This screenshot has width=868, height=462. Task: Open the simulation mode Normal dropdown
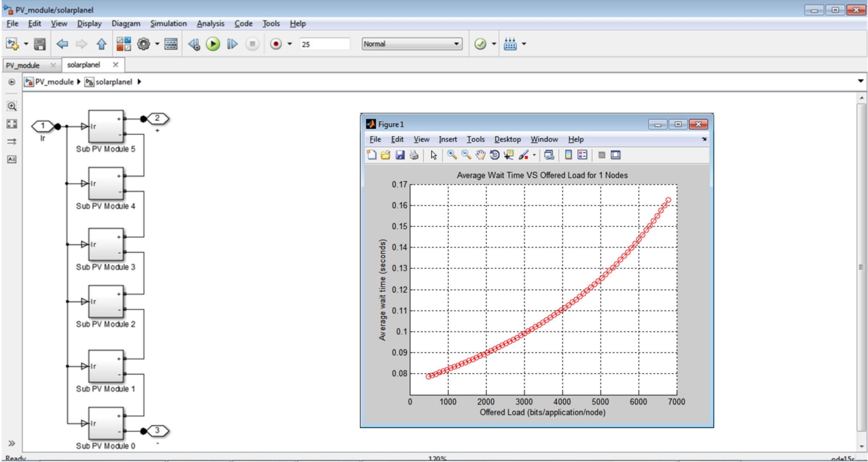click(412, 44)
